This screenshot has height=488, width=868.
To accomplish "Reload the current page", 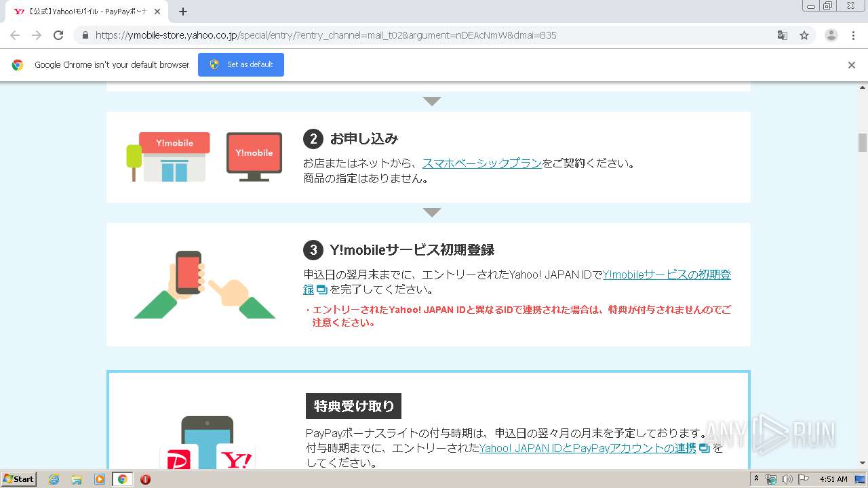I will click(58, 35).
